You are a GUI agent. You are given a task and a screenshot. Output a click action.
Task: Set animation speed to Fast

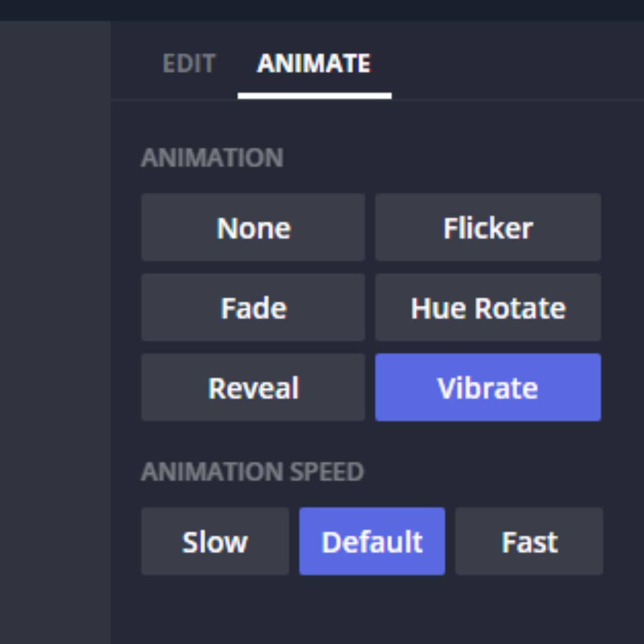point(529,541)
